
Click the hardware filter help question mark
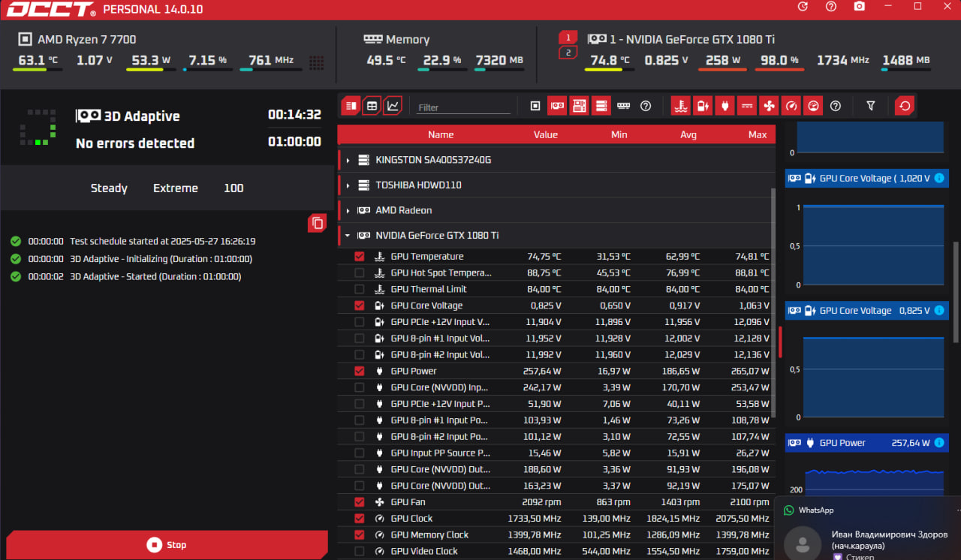646,106
